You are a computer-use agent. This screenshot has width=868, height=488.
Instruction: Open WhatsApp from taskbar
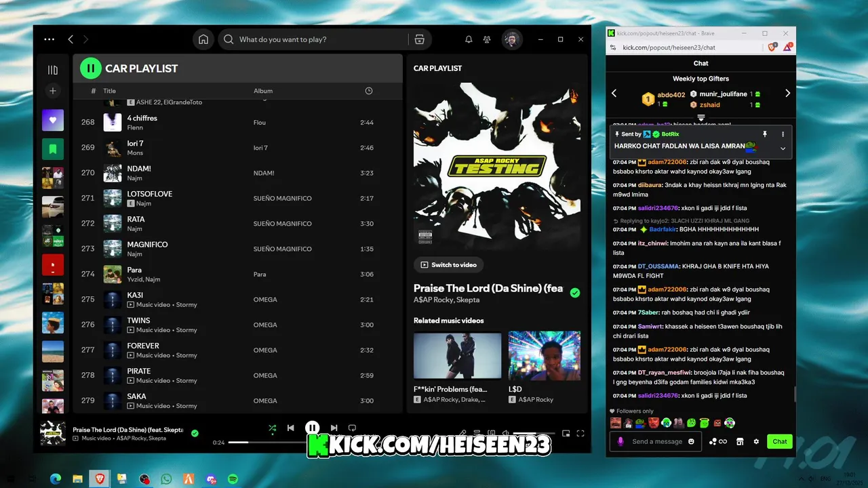166,479
